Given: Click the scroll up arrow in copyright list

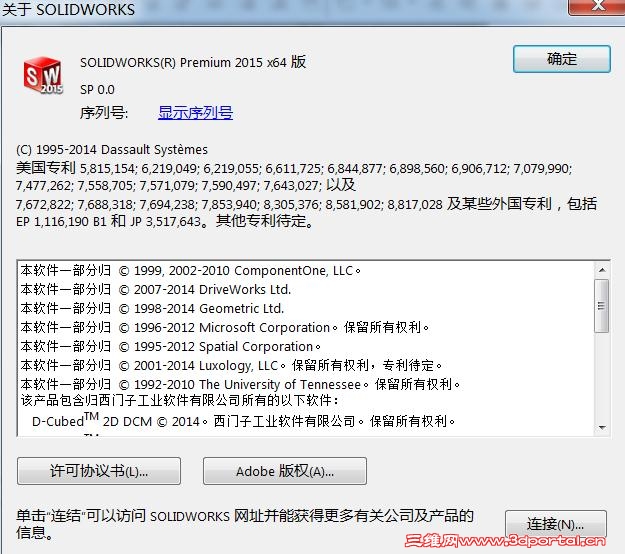Looking at the screenshot, I should (x=602, y=270).
